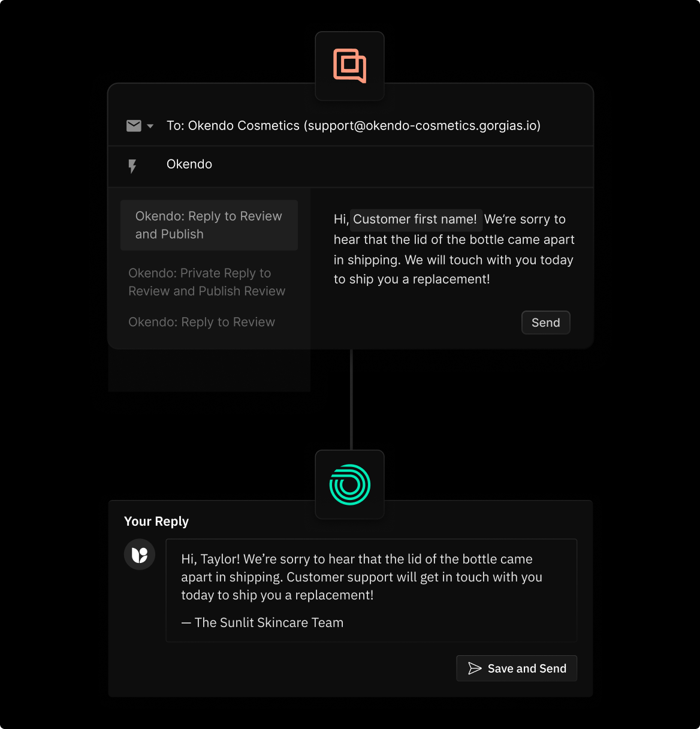Click the envelope email channel icon
The width and height of the screenshot is (700, 729).
[x=134, y=126]
